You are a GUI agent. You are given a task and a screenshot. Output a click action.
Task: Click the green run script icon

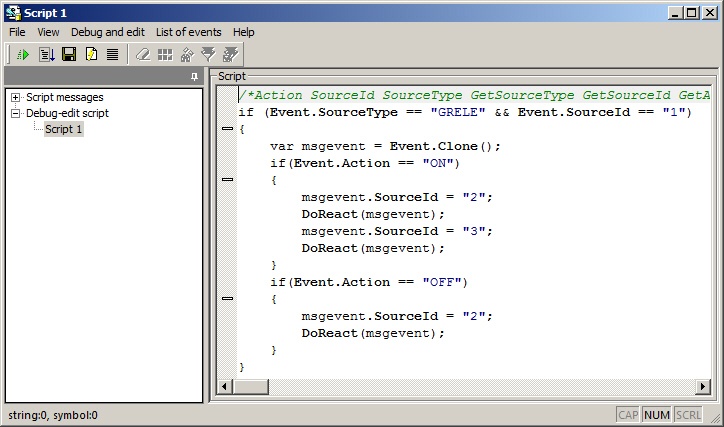(22, 54)
